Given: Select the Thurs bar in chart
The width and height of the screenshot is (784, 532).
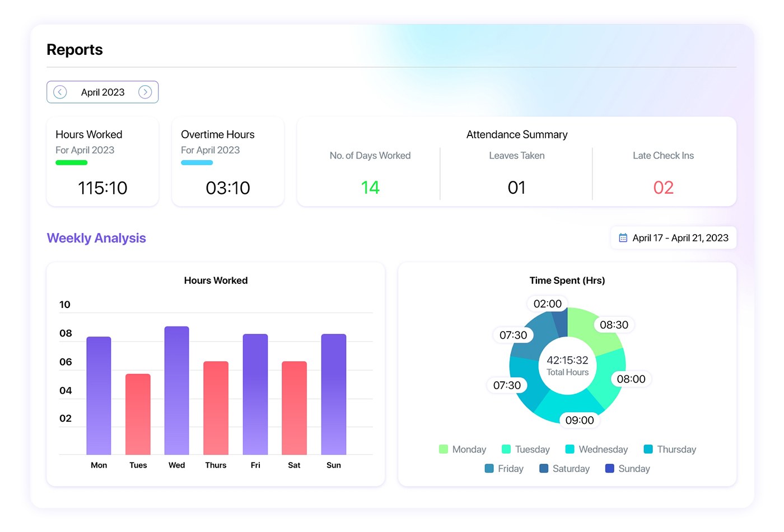Looking at the screenshot, I should 216,408.
